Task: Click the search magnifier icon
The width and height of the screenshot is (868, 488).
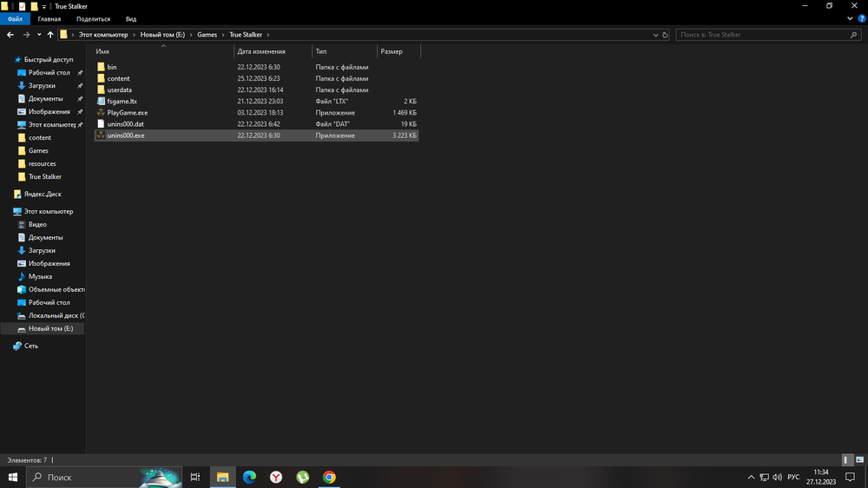Action: 853,35
